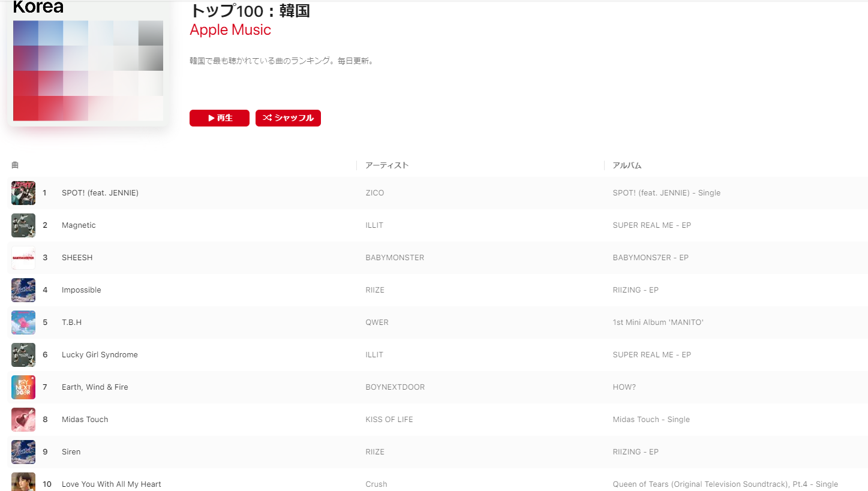Click the シャッフル shuffle button
868x491 pixels.
288,118
